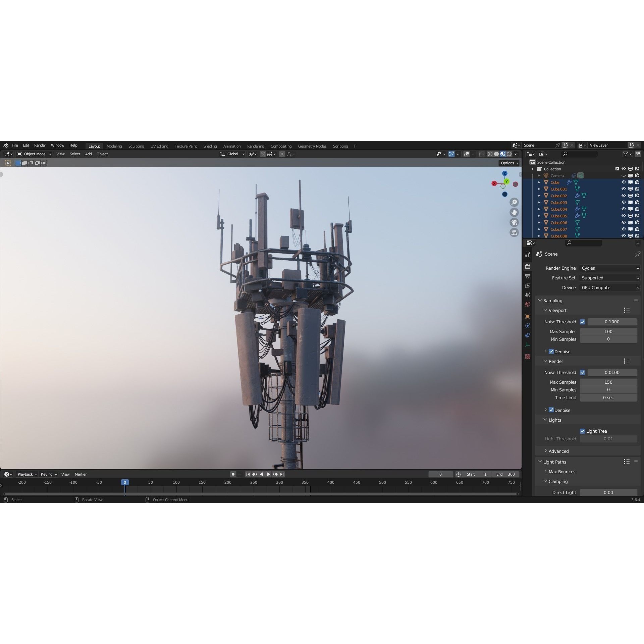Expand the Cube.005 outliner item
Screen dimensions: 644x644
[539, 216]
